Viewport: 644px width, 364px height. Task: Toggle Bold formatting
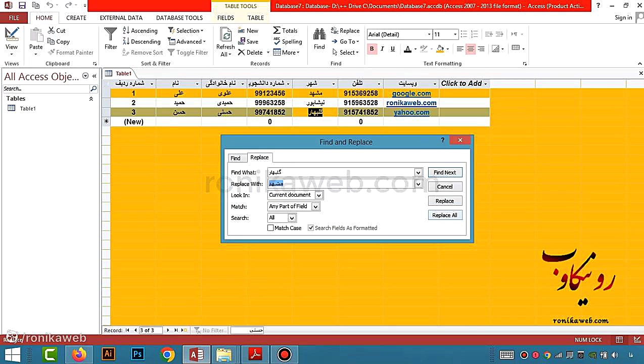(x=372, y=49)
